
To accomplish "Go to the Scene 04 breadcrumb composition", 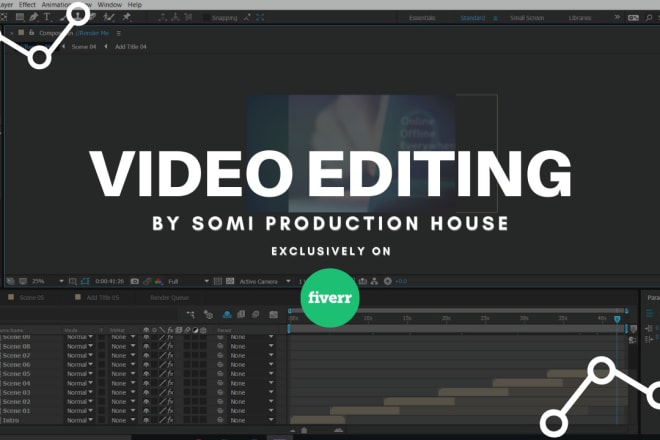I will pos(84,47).
